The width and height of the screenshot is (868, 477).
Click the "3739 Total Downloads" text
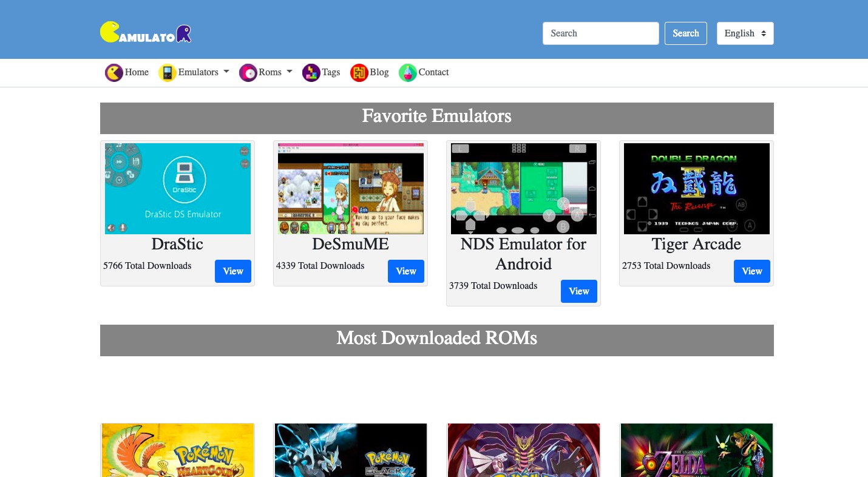click(x=493, y=286)
